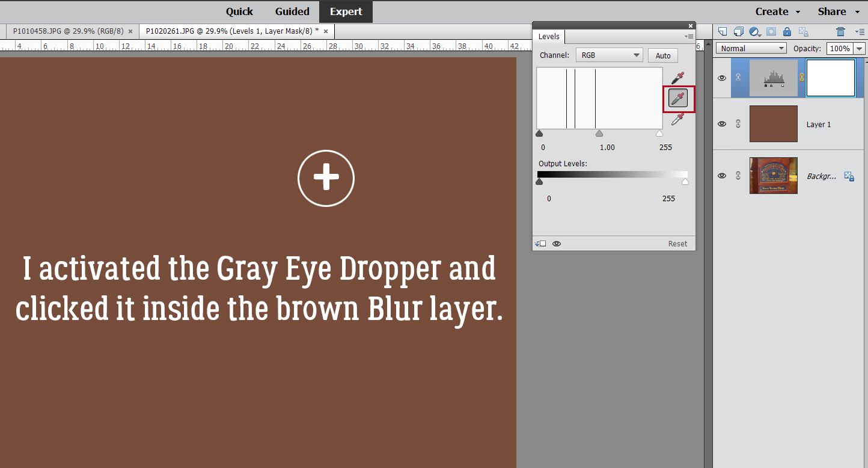Open the Layers panel flyout menu

click(860, 31)
